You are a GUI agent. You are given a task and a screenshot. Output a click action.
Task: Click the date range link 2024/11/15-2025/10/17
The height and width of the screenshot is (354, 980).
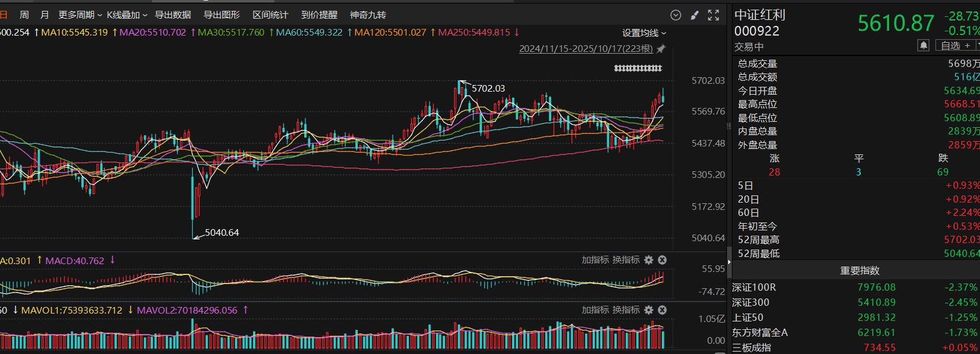coord(586,49)
